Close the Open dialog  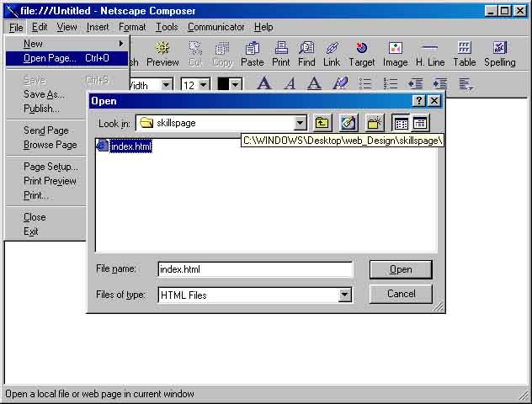tap(434, 101)
